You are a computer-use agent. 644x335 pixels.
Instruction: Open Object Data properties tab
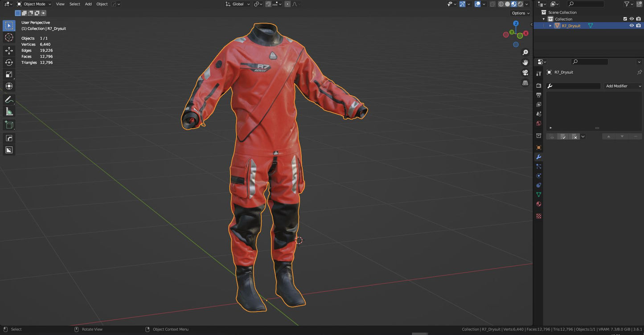pos(539,195)
